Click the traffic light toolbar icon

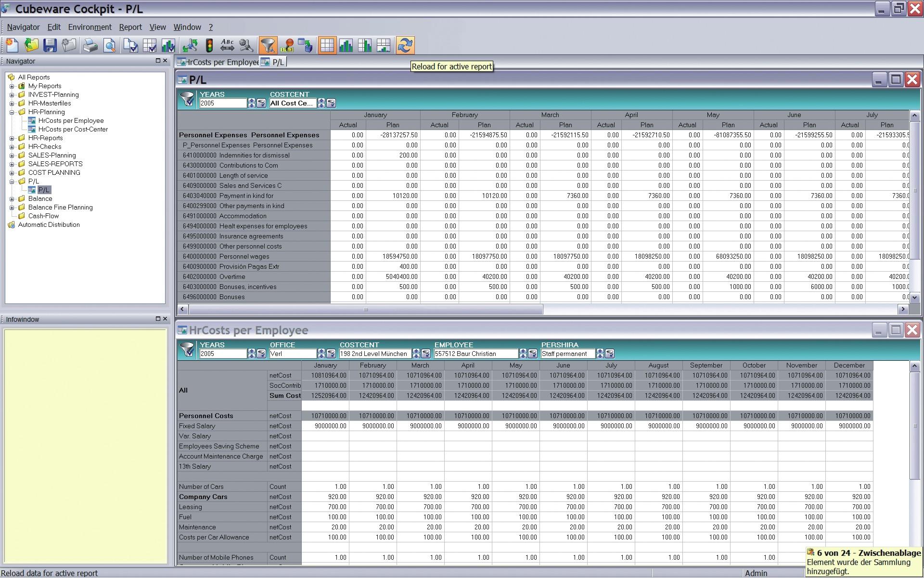pyautogui.click(x=209, y=45)
